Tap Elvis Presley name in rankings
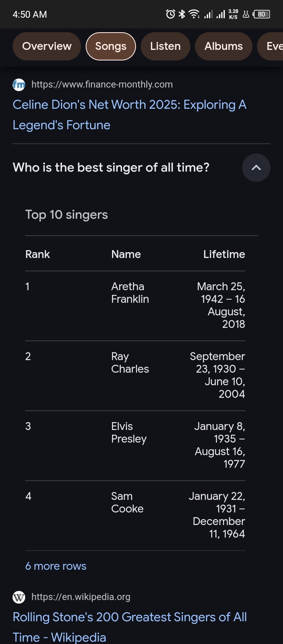Viewport: 283px width, 644px height. [129, 432]
